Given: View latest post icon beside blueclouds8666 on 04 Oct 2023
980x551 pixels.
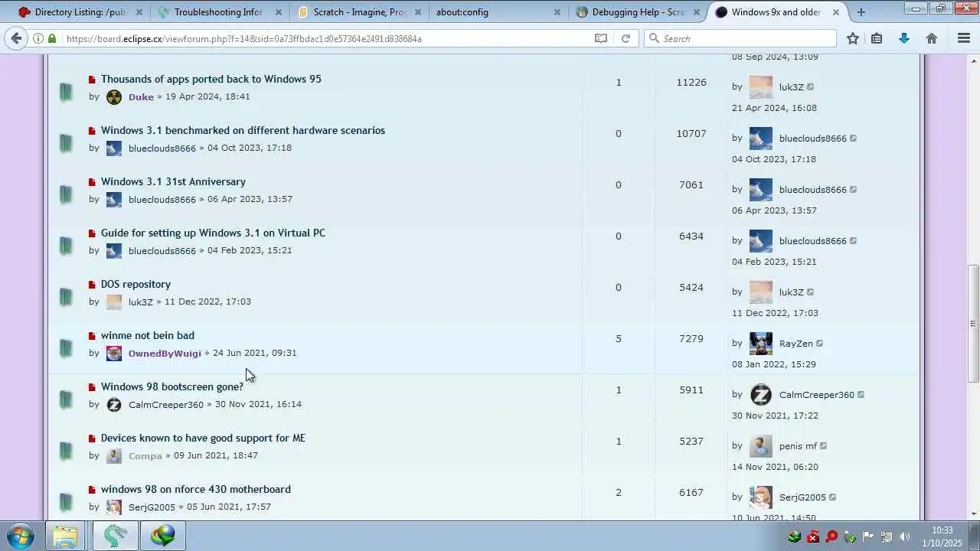Looking at the screenshot, I should pyautogui.click(x=853, y=139).
